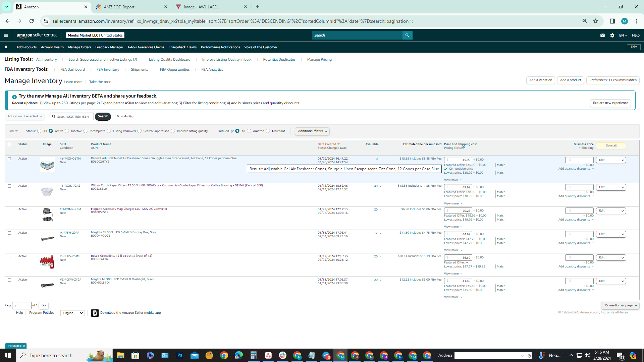Open the Chrome three-dot menu

637,21
